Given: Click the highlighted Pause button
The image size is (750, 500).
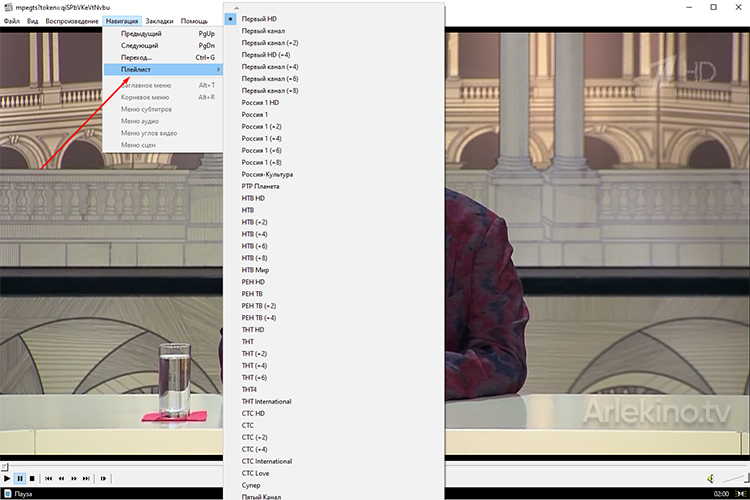Looking at the screenshot, I should [x=20, y=478].
